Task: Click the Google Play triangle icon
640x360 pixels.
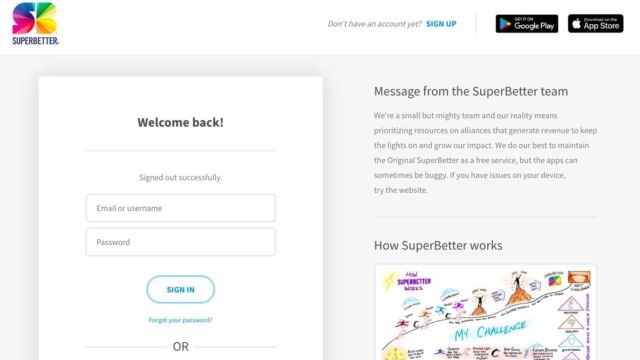Action: click(x=505, y=24)
